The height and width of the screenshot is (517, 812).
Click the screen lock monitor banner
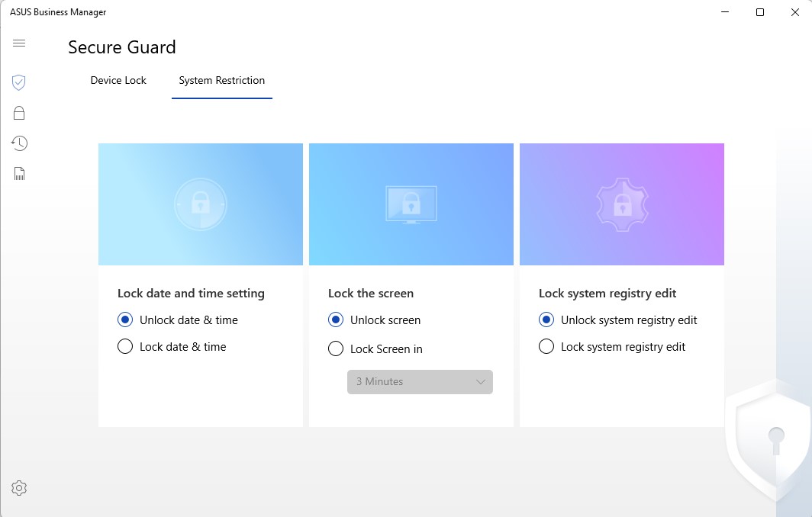coord(411,204)
